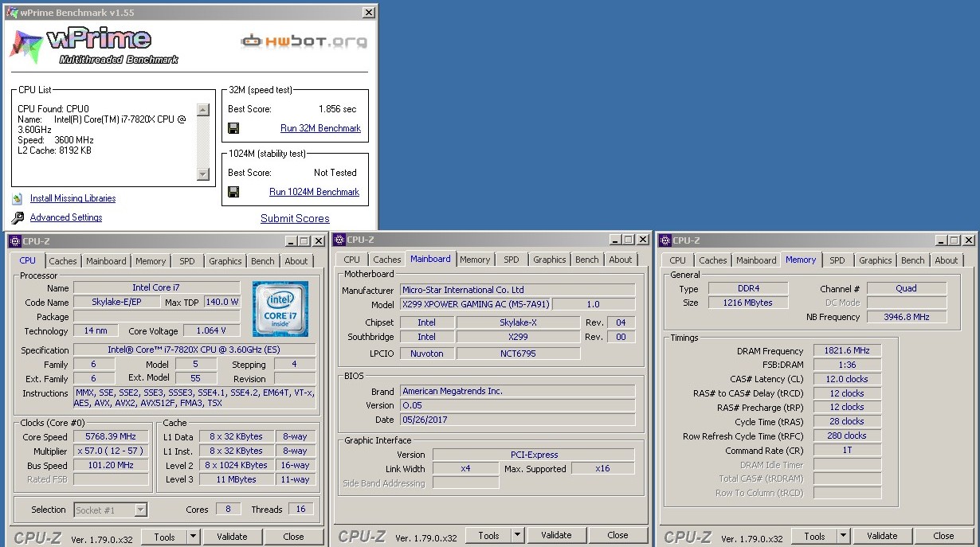Screen dimensions: 980x547
Task: Run the 32M benchmark
Action: point(320,128)
